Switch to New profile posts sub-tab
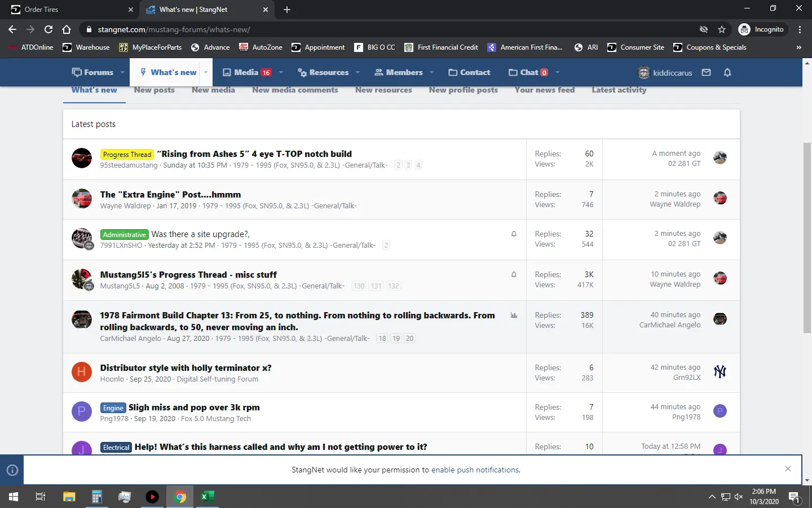 pos(464,90)
